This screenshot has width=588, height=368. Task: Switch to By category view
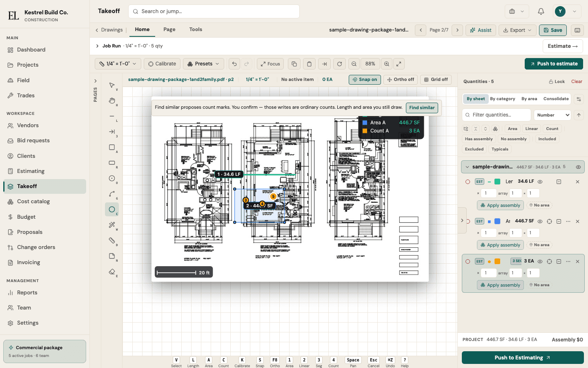pos(502,99)
